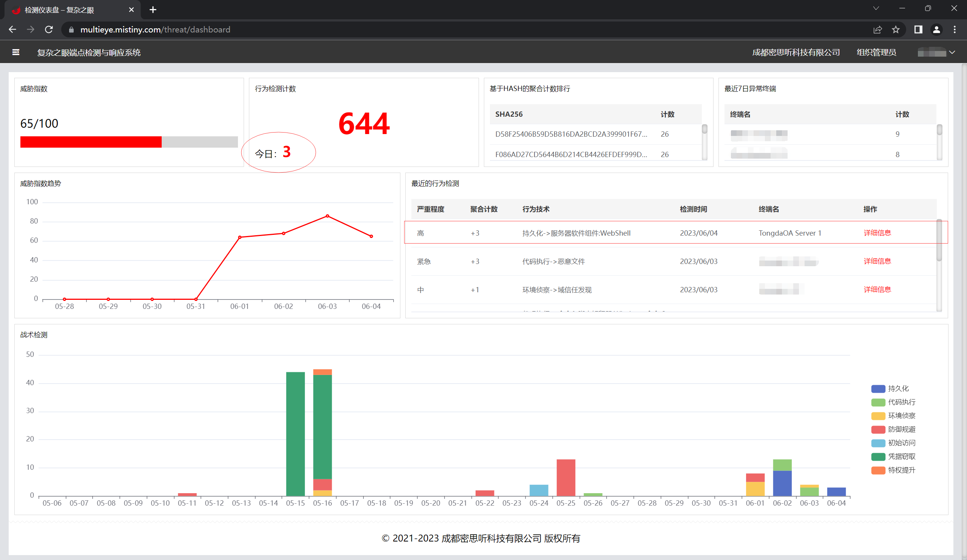967x560 pixels.
Task: Click 成都密思听科技有限公司 in header
Action: pyautogui.click(x=796, y=52)
